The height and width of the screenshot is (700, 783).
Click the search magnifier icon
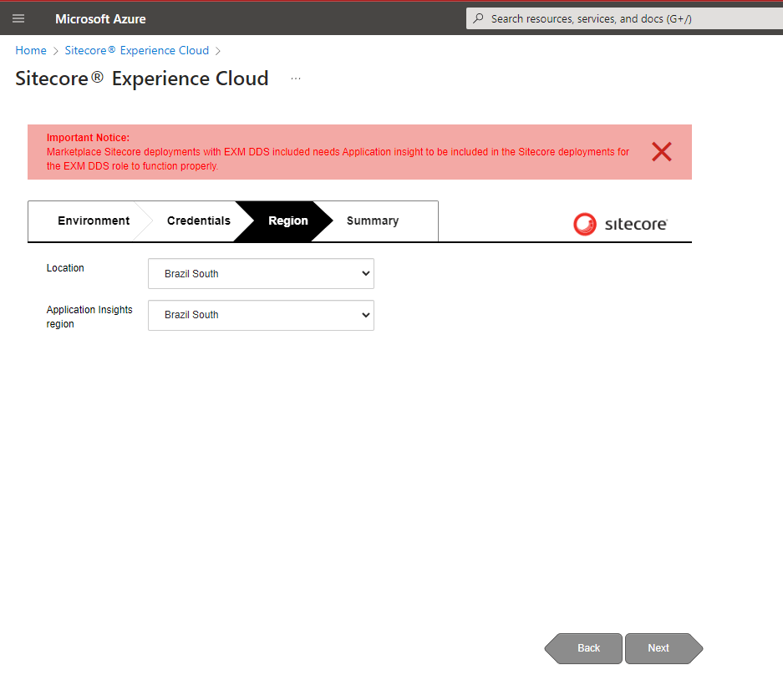tap(478, 18)
